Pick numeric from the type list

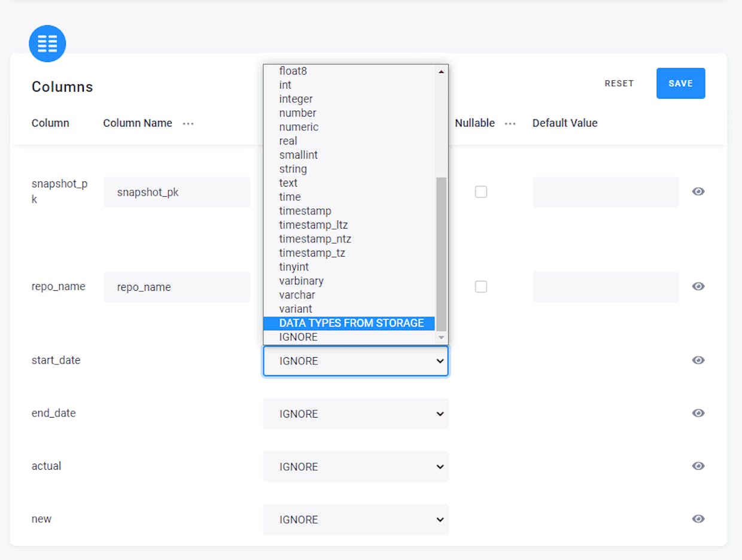coord(349,127)
